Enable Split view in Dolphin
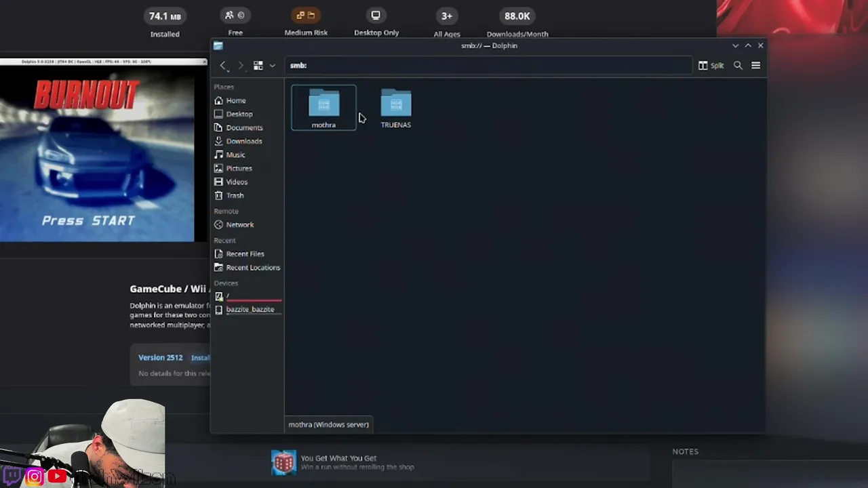This screenshot has height=488, width=868. (x=711, y=66)
